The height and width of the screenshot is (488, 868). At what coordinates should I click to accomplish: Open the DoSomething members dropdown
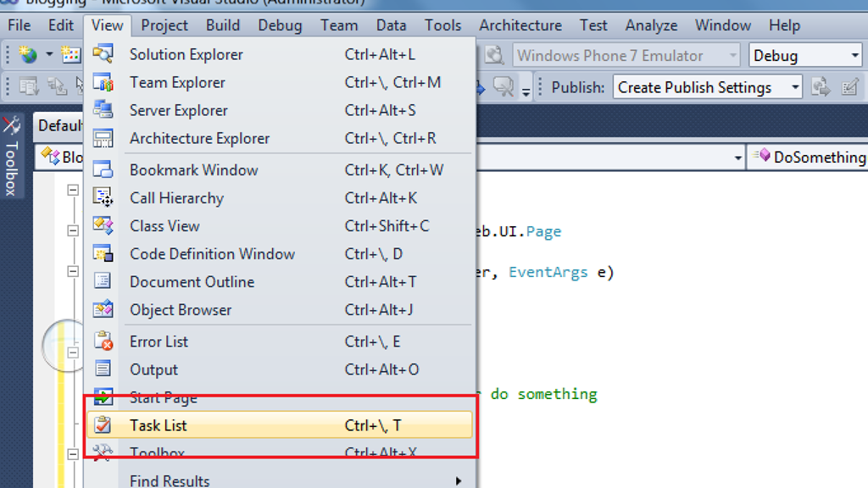click(x=807, y=157)
